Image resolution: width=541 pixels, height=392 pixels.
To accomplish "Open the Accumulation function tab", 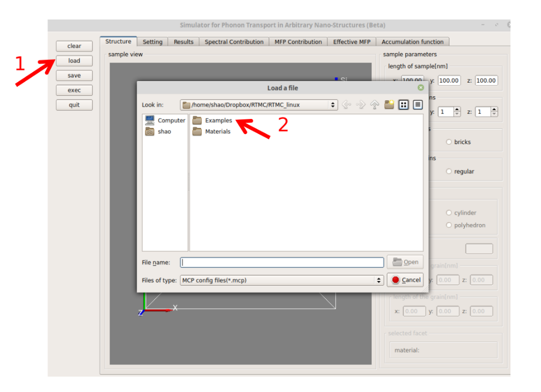I will coord(413,42).
